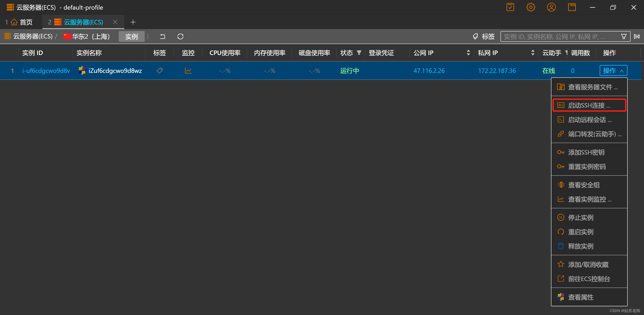Choose 停止实例 menu item

pos(589,218)
